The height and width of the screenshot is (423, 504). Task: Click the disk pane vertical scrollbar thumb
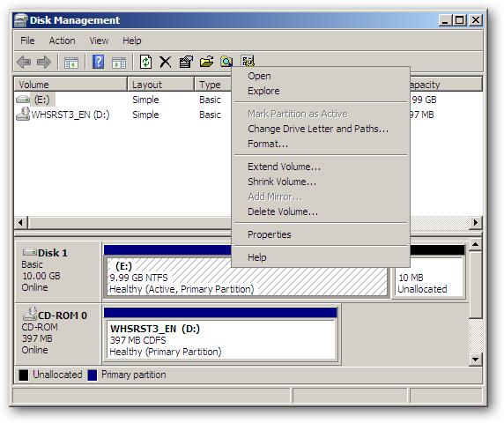tap(475, 285)
